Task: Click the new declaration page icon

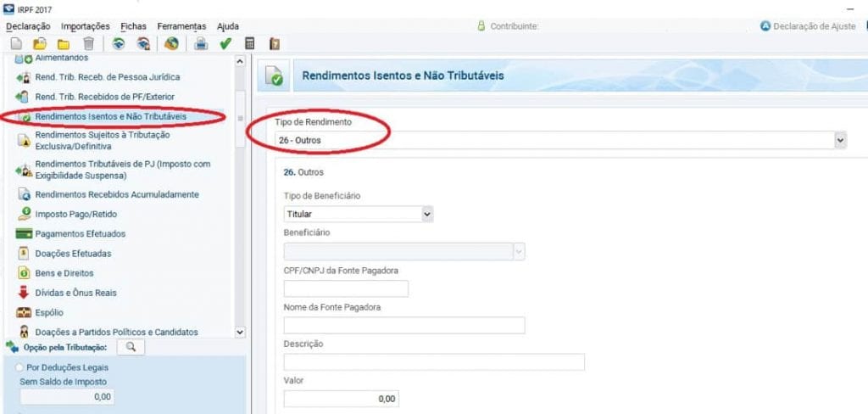Action: tap(16, 43)
